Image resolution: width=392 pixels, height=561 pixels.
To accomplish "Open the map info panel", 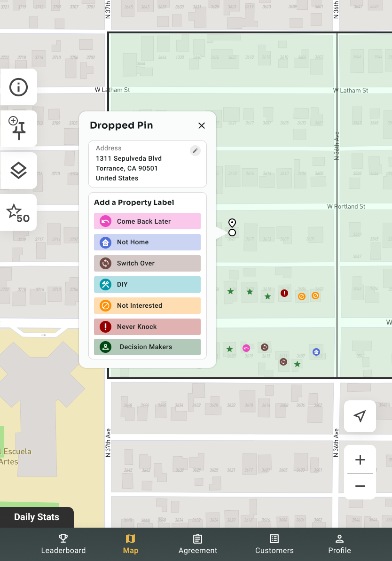I will [19, 87].
